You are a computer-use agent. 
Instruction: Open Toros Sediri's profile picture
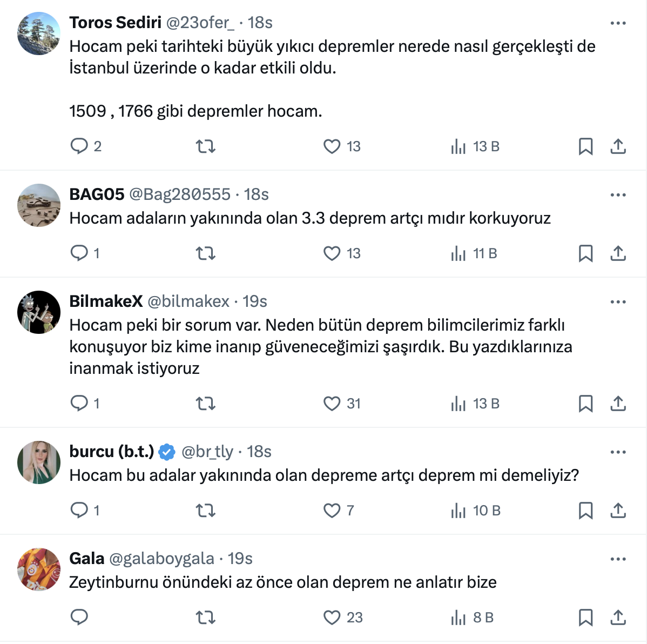pyautogui.click(x=39, y=33)
